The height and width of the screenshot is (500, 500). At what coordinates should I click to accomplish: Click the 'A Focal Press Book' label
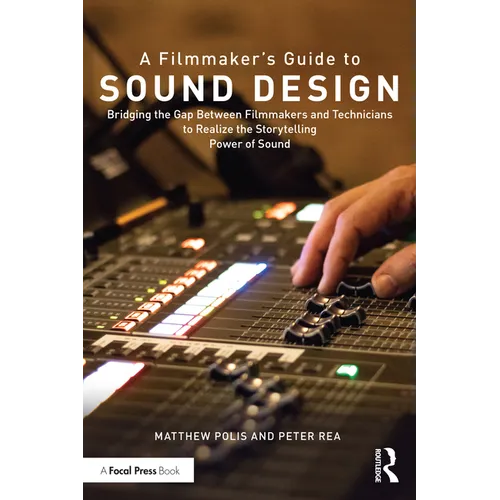click(139, 470)
